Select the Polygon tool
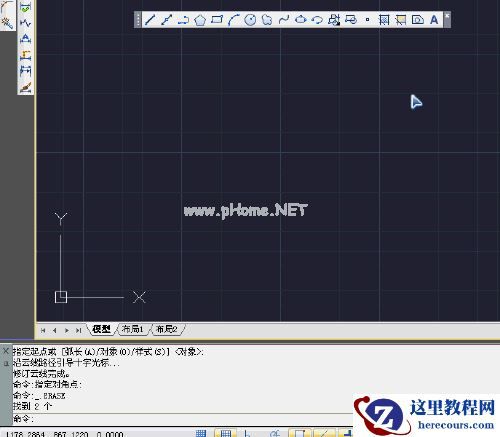Image resolution: width=500 pixels, height=437 pixels. coord(200,20)
